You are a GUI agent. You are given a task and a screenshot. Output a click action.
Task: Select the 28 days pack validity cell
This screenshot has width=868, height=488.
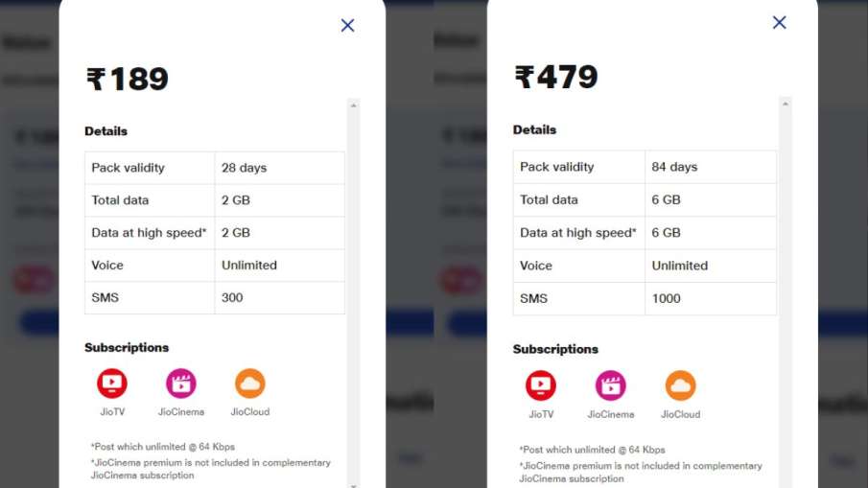click(278, 168)
